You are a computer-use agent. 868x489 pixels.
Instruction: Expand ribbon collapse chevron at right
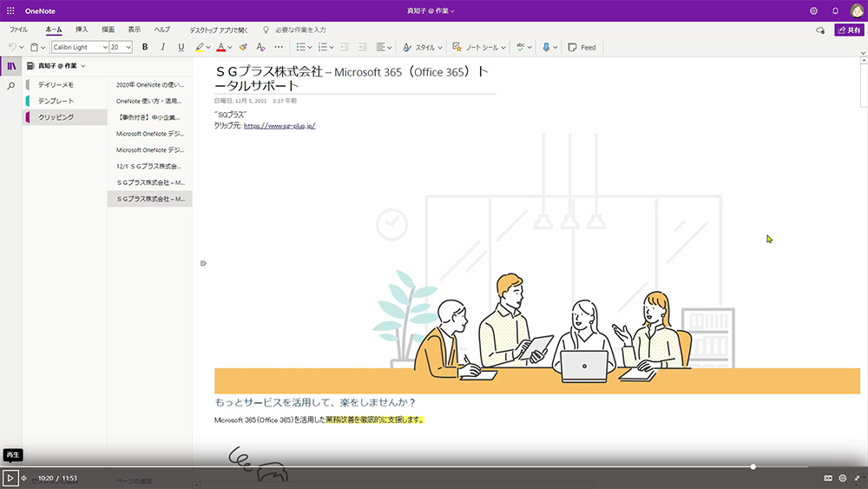tap(863, 53)
